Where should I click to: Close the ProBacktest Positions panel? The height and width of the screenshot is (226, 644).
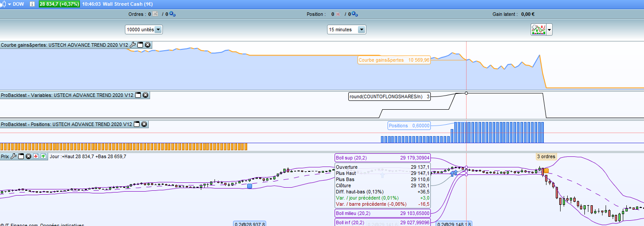144,125
